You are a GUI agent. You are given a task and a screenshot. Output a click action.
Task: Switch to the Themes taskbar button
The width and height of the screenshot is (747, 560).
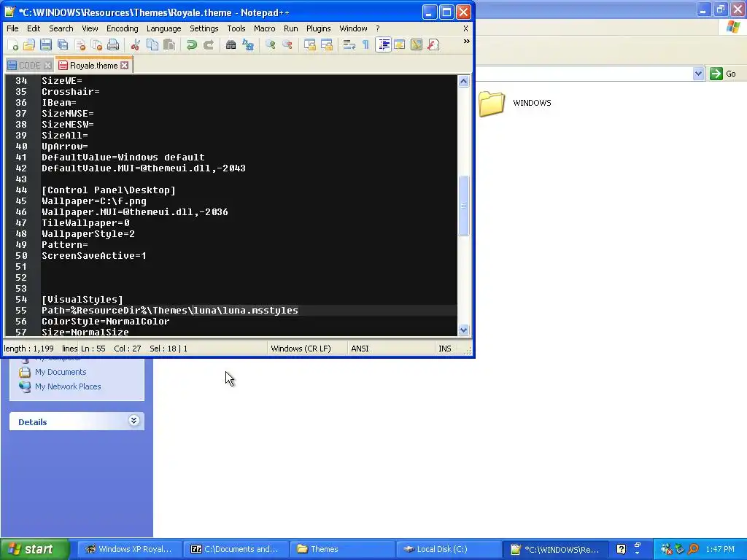click(341, 549)
